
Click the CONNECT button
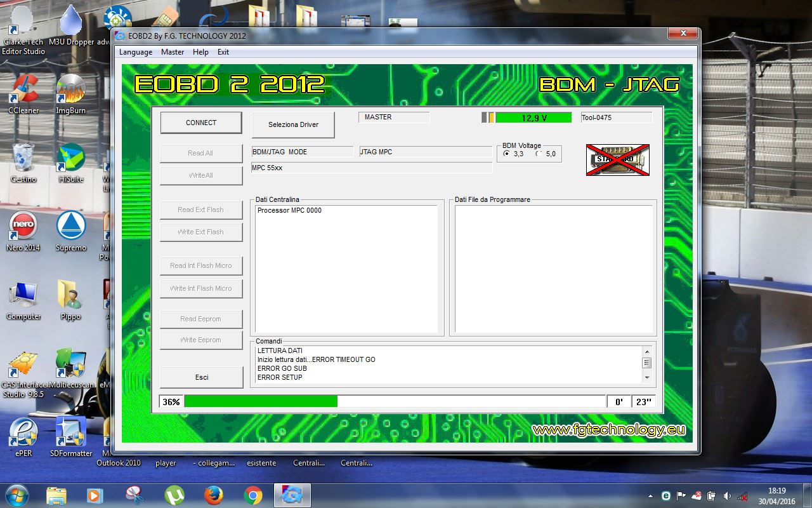(201, 123)
